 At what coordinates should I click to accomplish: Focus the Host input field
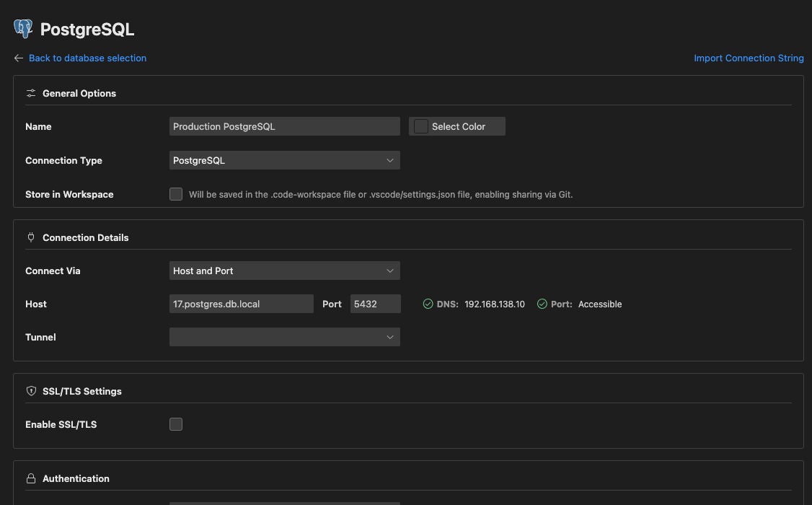[x=241, y=304]
